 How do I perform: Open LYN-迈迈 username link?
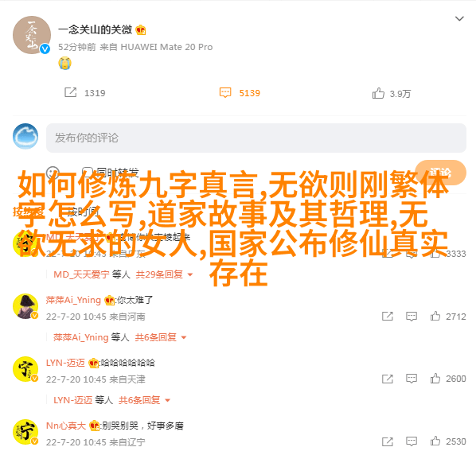pos(65,363)
